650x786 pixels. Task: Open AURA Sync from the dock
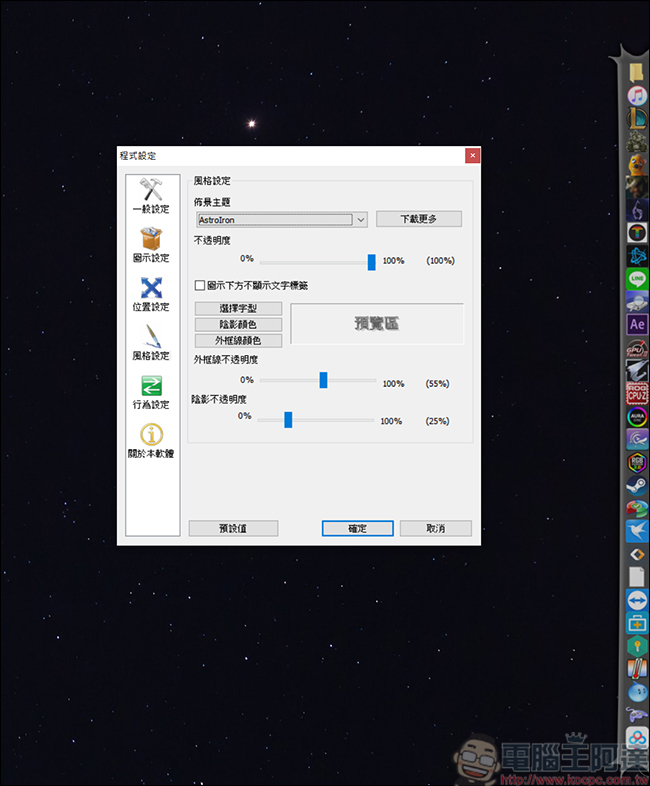click(x=637, y=417)
